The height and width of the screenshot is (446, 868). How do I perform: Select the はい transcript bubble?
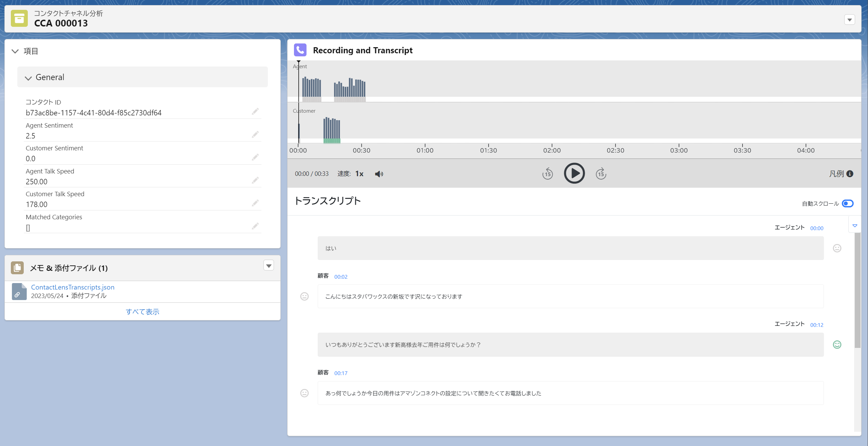click(571, 248)
